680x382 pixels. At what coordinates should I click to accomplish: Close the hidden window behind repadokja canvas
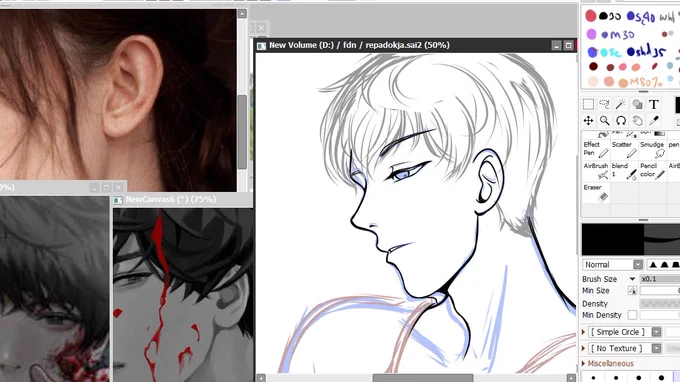pyautogui.click(x=261, y=28)
